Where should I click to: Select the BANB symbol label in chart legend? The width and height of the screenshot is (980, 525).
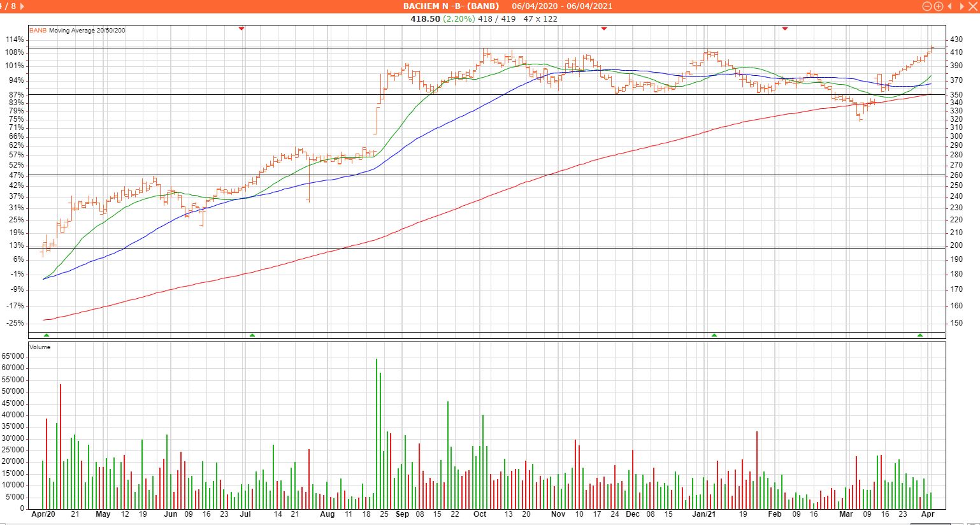point(38,31)
